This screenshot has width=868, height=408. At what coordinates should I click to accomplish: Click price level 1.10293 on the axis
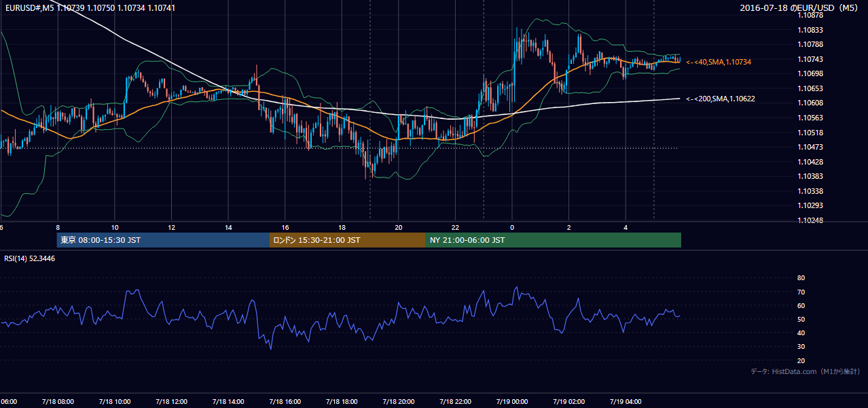tap(810, 205)
